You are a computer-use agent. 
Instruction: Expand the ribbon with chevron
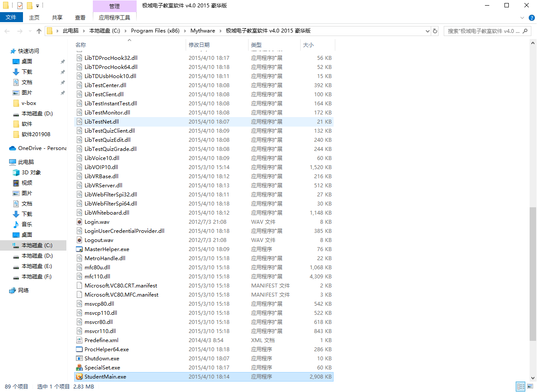tap(522, 18)
